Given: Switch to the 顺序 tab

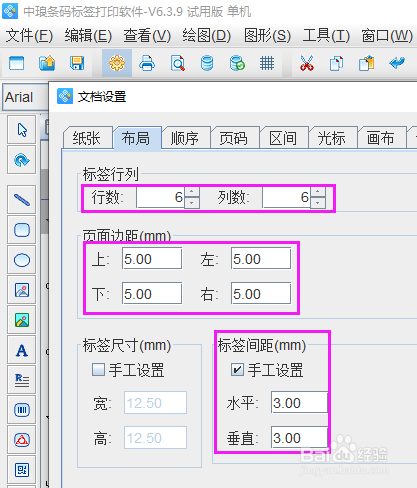Looking at the screenshot, I should coord(185,138).
